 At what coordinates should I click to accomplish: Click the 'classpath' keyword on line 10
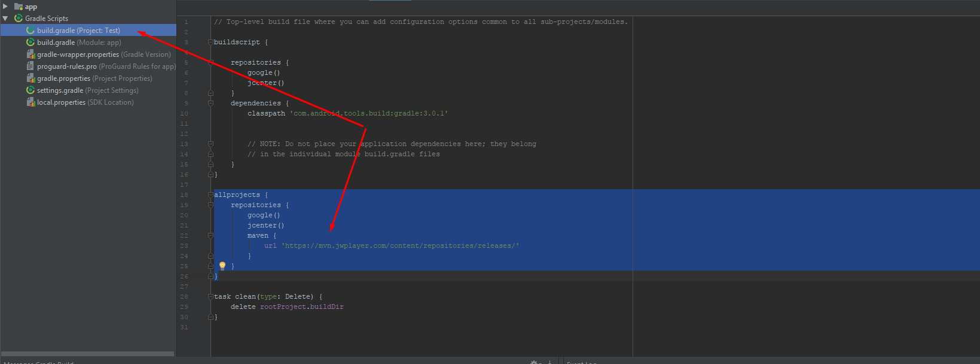click(266, 113)
